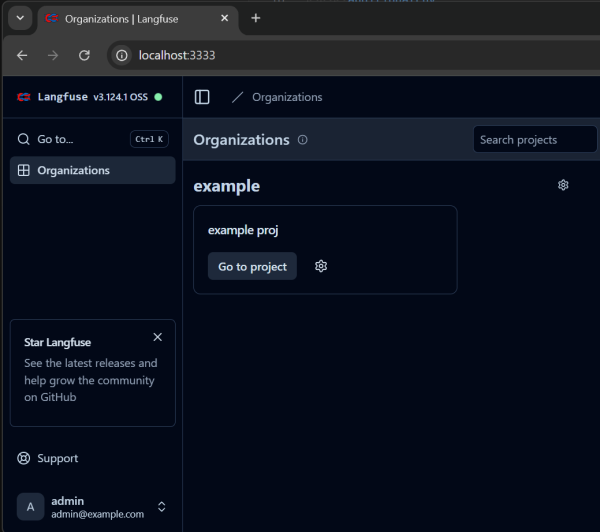Screen dimensions: 600x532
Task: Click the Organizations info icon
Action: tap(303, 140)
